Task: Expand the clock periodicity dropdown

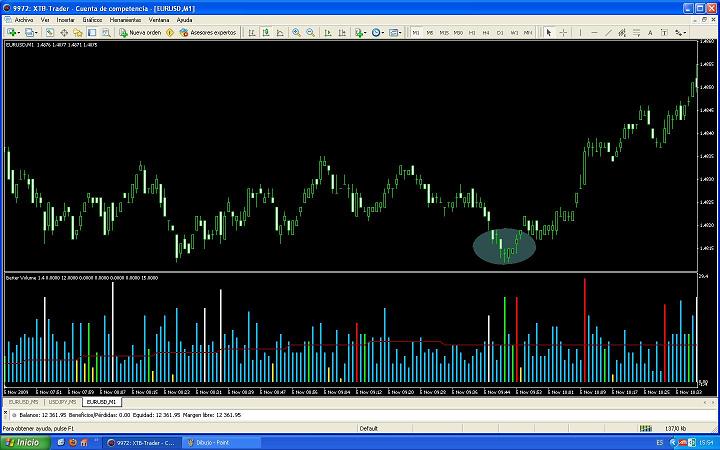Action: (382, 33)
